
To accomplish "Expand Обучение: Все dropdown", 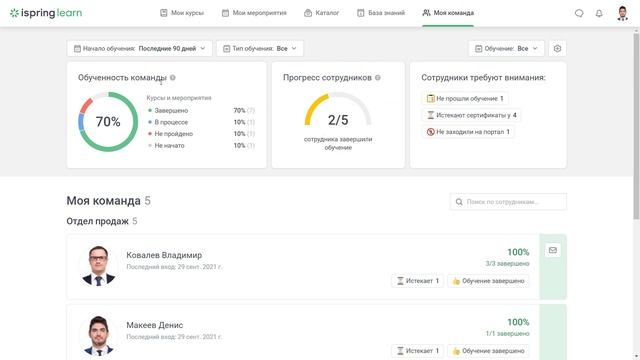I will (506, 49).
